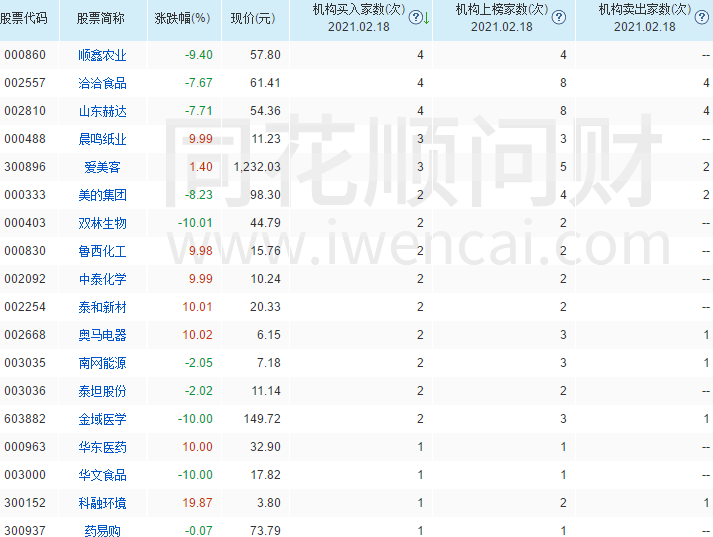Image resolution: width=713 pixels, height=537 pixels.
Task: Open stock link 南网能源
Action: coord(102,363)
